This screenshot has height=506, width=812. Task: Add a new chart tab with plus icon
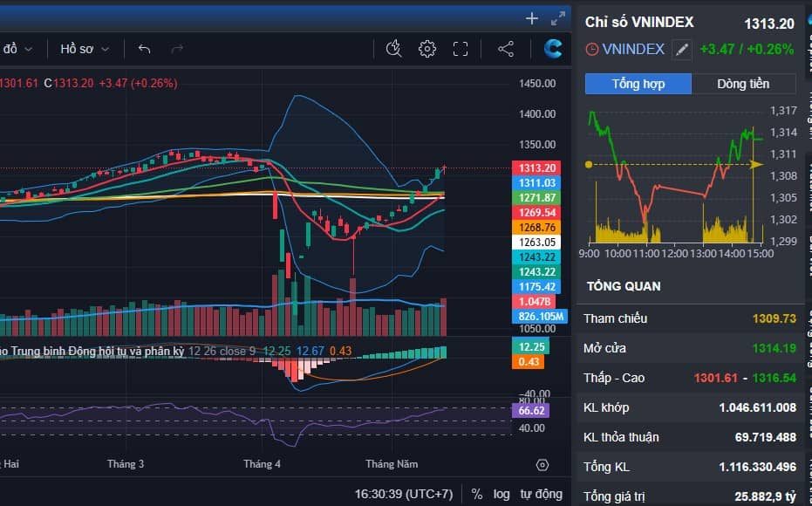point(532,18)
